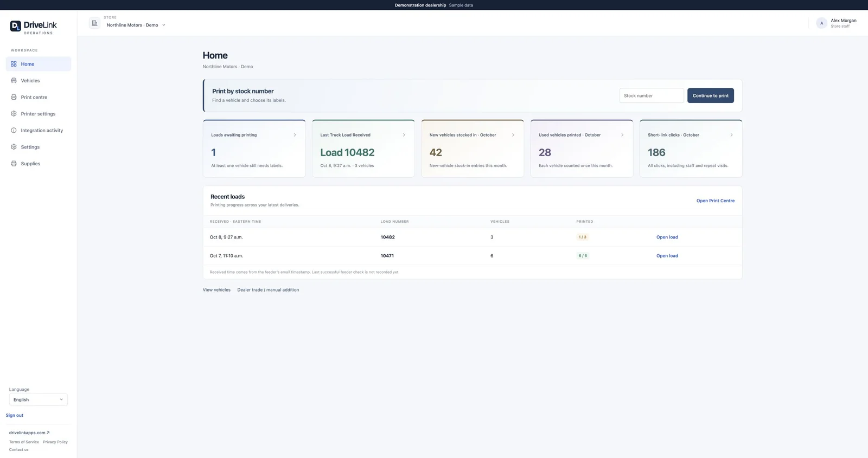Open Integration activity page
Viewport: 868px width, 458px height.
coord(39,130)
